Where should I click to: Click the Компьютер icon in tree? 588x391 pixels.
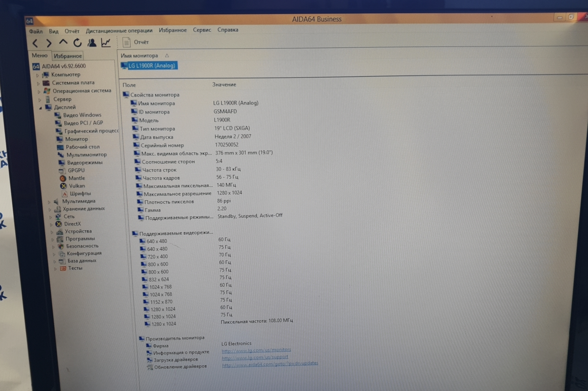46,75
